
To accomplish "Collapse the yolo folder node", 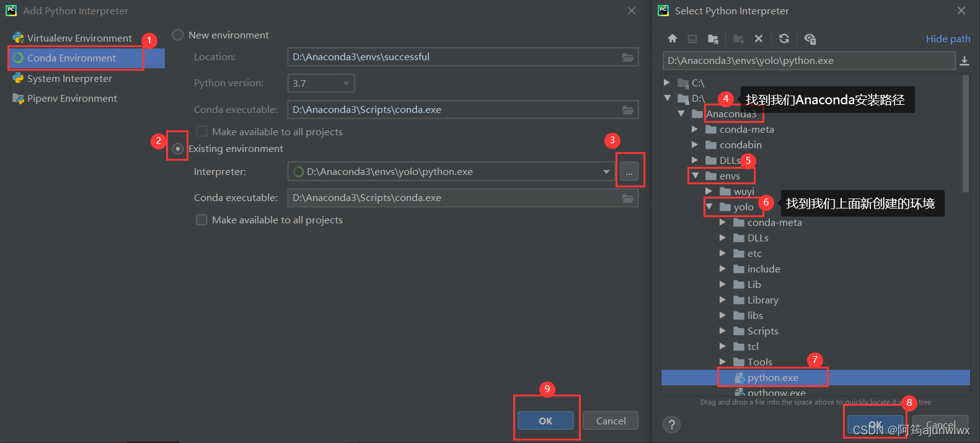I will click(x=709, y=207).
